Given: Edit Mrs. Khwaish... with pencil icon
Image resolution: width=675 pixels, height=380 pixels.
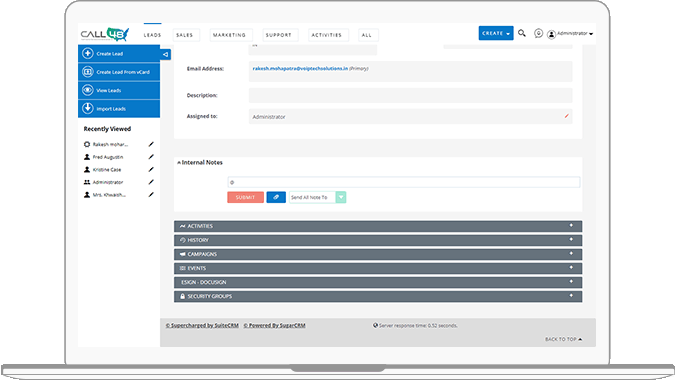Looking at the screenshot, I should 151,195.
